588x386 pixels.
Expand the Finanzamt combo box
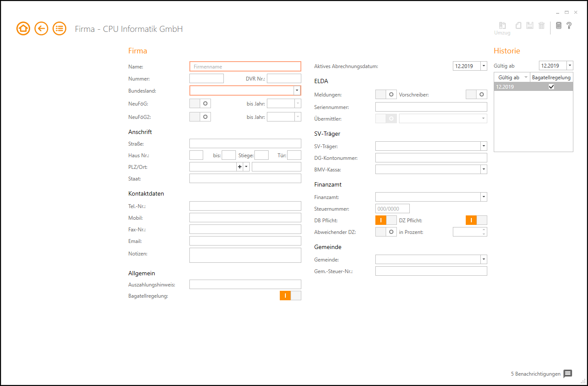tap(484, 197)
